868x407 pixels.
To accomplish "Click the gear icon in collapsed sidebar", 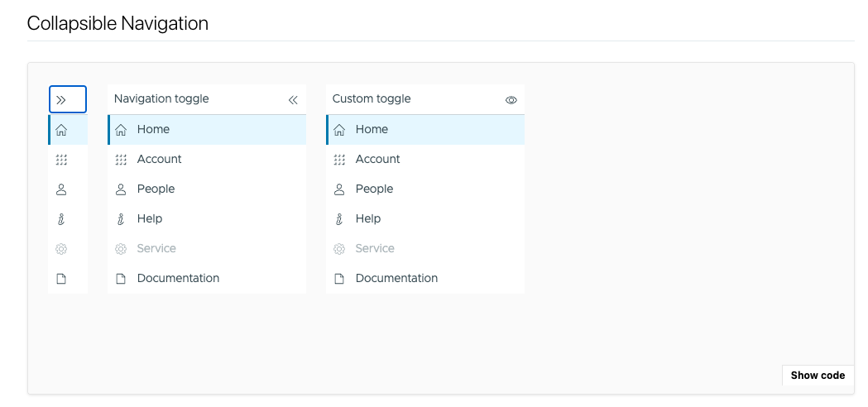I will (x=61, y=249).
